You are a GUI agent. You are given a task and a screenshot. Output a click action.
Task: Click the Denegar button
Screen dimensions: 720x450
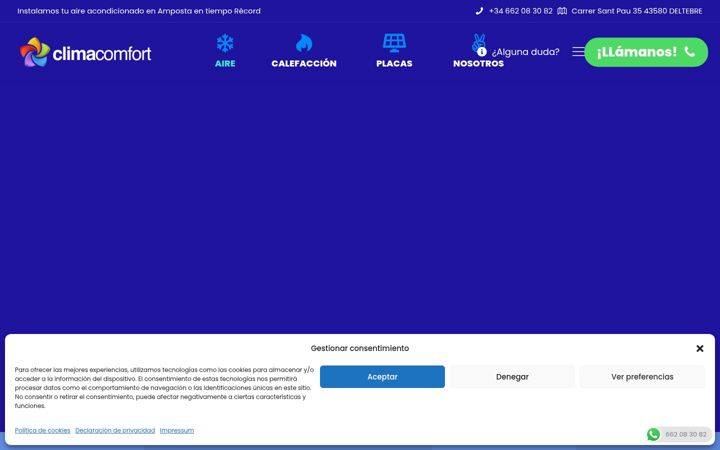tap(512, 377)
